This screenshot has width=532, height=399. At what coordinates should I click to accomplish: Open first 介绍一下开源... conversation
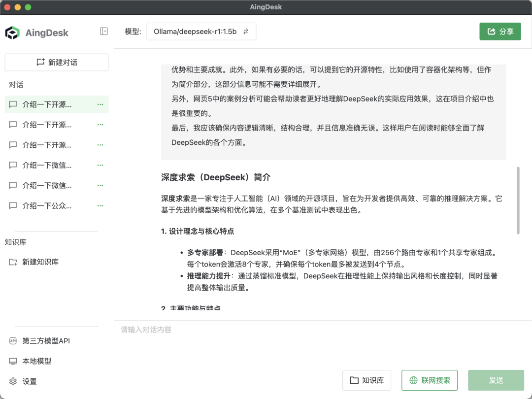click(57, 104)
